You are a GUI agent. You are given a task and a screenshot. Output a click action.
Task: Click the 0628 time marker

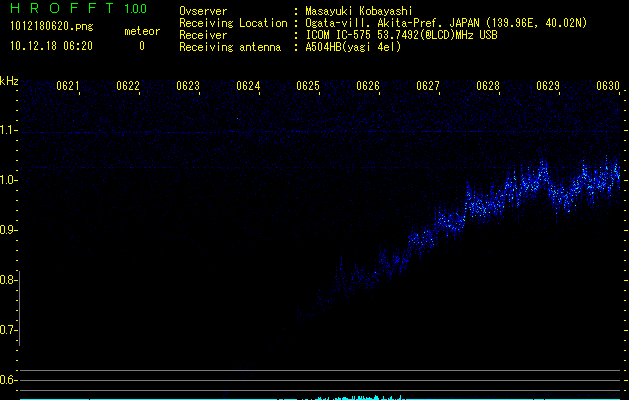pyautogui.click(x=488, y=87)
